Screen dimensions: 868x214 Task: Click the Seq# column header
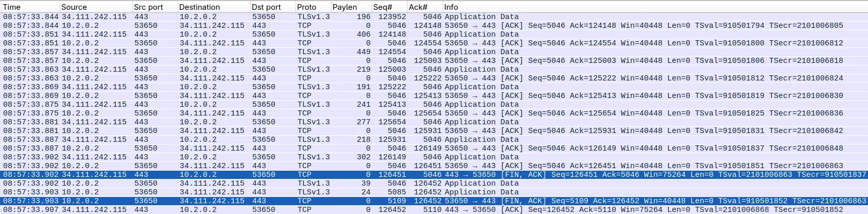[x=389, y=7]
